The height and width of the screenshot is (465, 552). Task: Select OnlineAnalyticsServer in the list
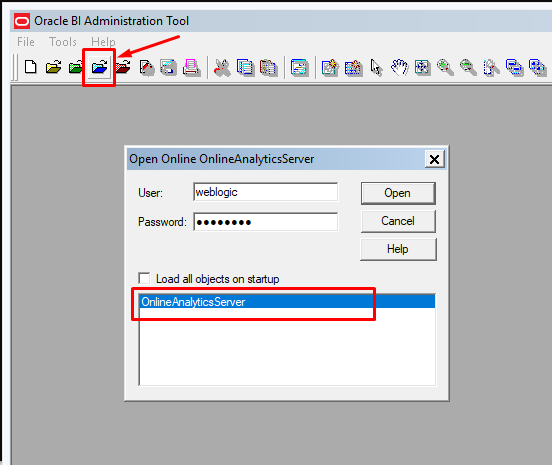pyautogui.click(x=287, y=302)
